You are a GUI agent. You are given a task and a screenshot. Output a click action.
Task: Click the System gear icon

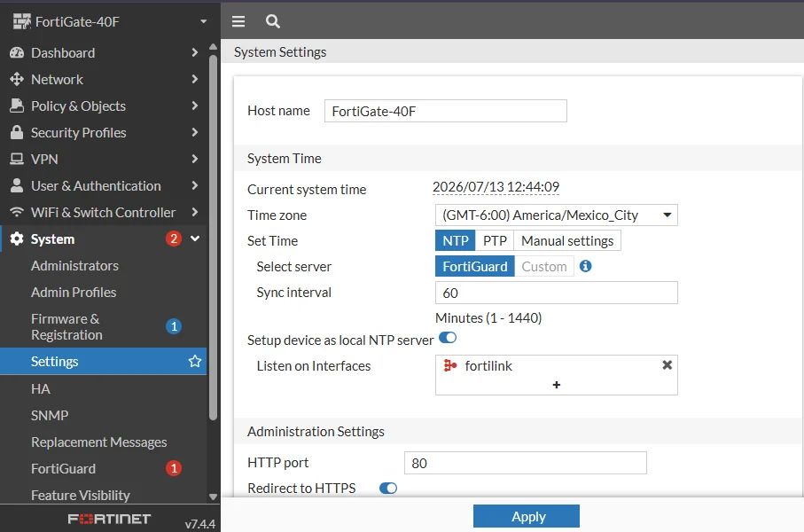pos(17,239)
